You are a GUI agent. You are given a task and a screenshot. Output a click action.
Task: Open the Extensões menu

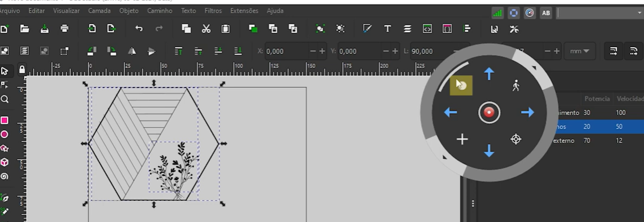pyautogui.click(x=244, y=11)
